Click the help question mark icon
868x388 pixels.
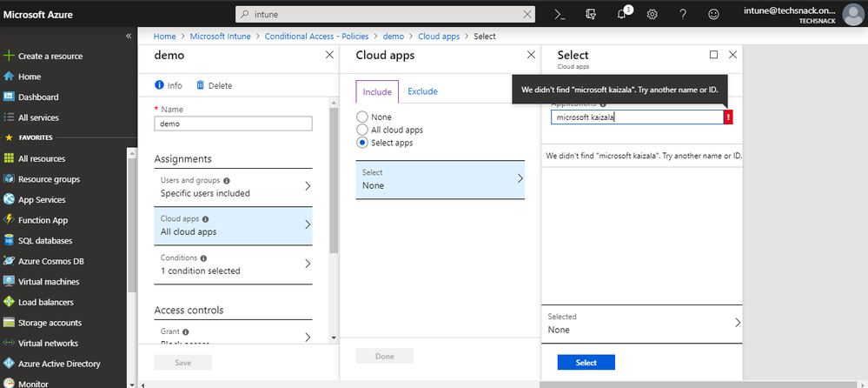coord(683,15)
